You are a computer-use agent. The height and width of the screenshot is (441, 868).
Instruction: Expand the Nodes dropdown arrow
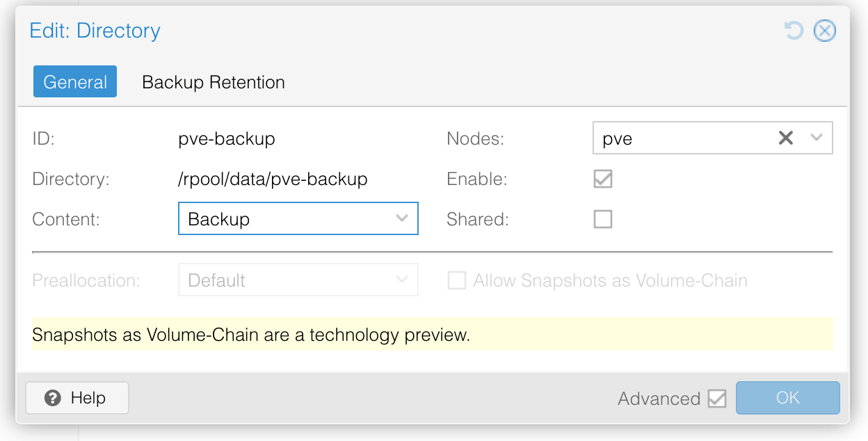[x=817, y=138]
